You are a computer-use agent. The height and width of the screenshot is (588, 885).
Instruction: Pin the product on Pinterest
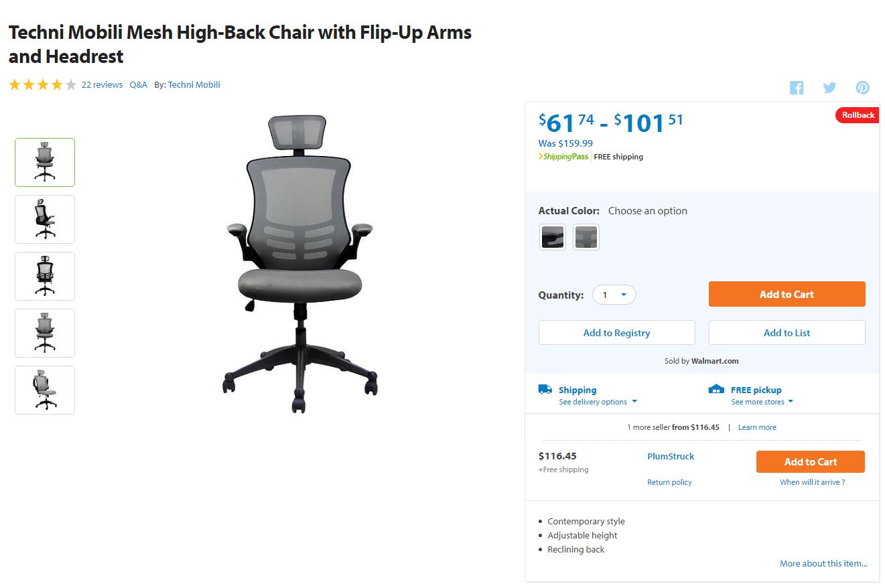point(863,88)
